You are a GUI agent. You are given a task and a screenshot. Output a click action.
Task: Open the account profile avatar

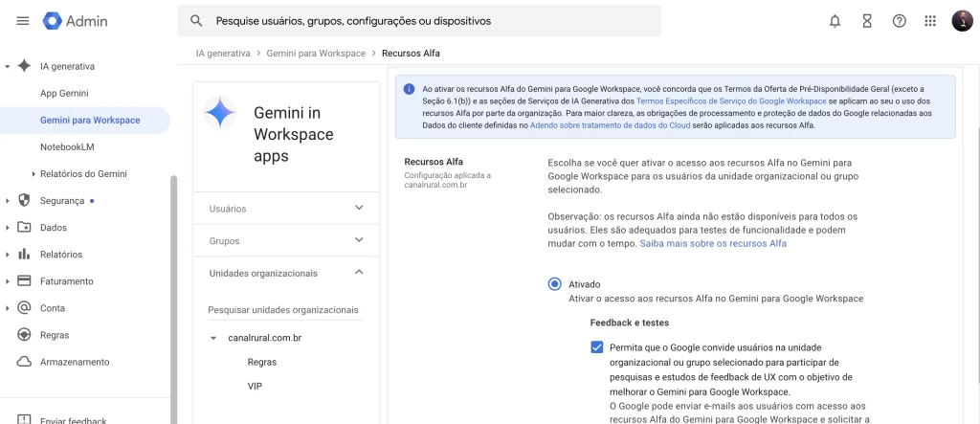962,21
